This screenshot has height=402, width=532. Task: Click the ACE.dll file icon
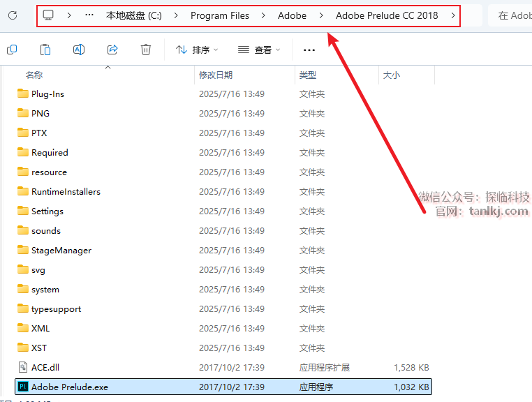point(23,367)
